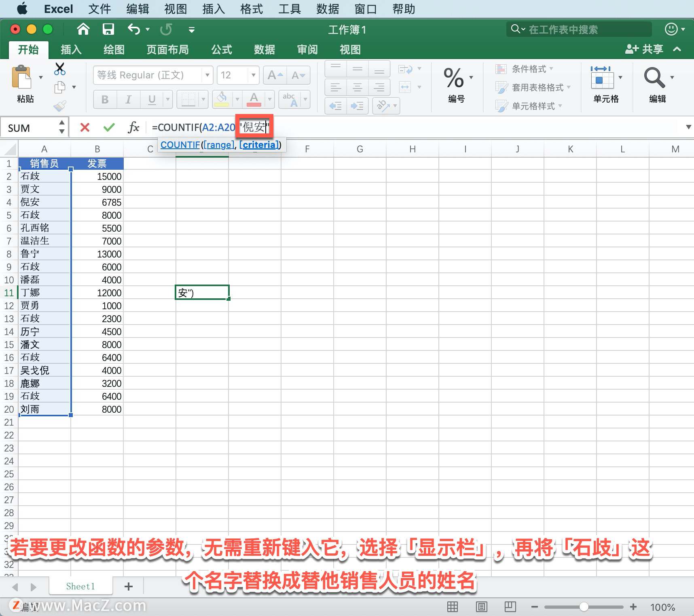Click the Copy icon
694x616 pixels.
60,87
